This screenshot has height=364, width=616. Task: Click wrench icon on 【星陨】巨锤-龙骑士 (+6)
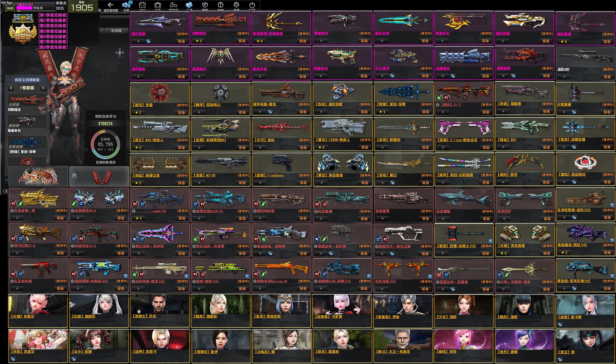(490, 241)
